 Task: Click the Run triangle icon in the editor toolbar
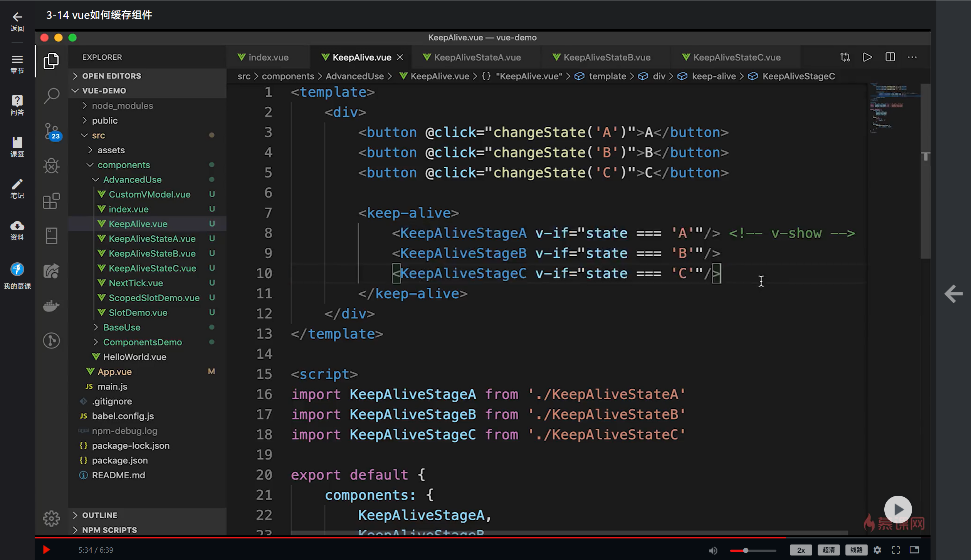[x=867, y=57]
